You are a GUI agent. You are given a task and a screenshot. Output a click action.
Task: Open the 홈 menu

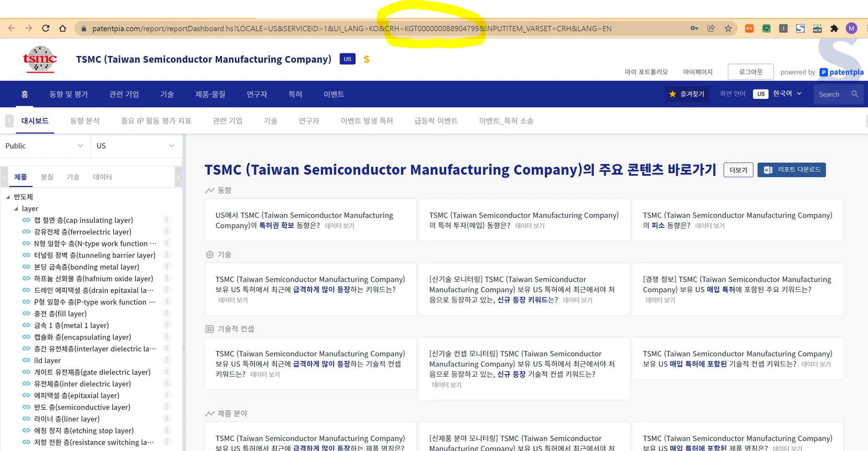tap(25, 94)
